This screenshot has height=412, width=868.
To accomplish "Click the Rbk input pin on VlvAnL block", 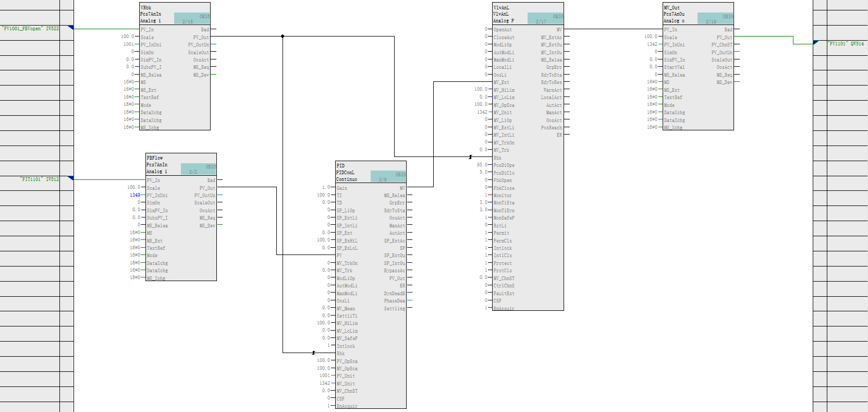I will point(497,157).
